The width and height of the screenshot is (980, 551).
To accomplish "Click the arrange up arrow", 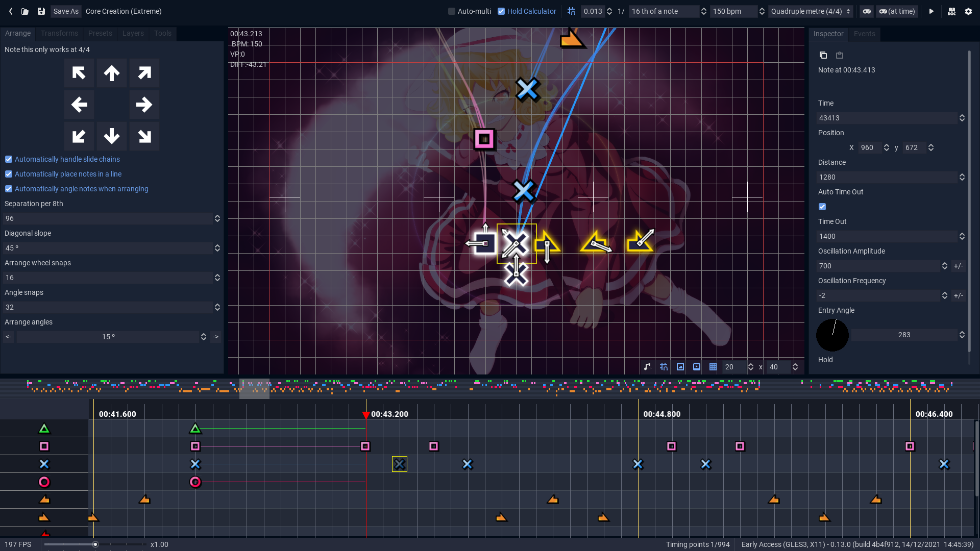I will (112, 73).
